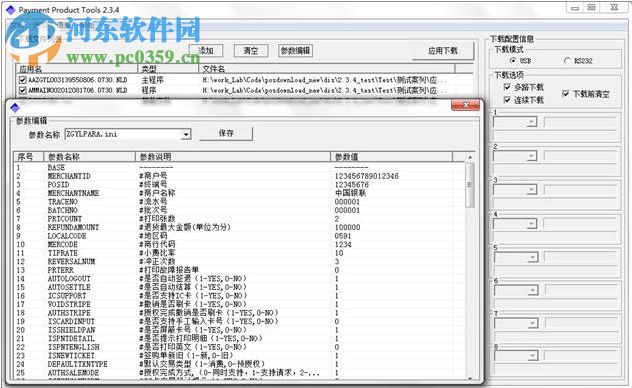
Task: Click the 参数名称 column header
Action: tap(89, 157)
